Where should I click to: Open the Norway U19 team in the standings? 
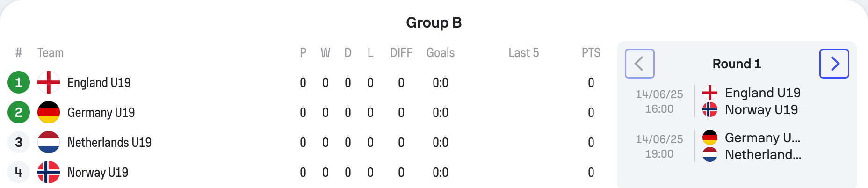coord(98,173)
